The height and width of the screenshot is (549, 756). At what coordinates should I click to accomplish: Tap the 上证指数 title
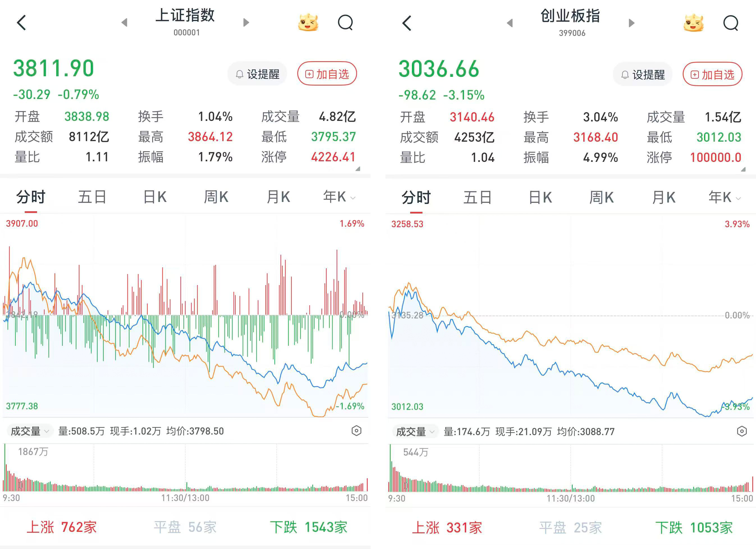(x=185, y=15)
